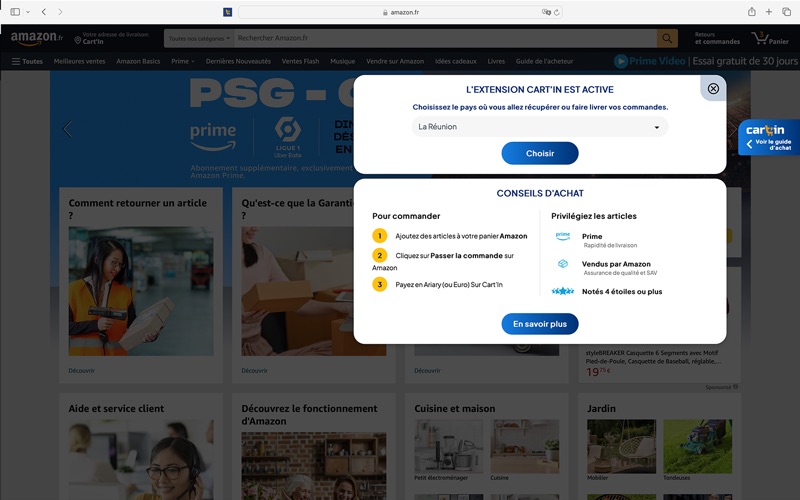The height and width of the screenshot is (500, 800).
Task: Close the Cart'In extension popup
Action: coord(713,89)
